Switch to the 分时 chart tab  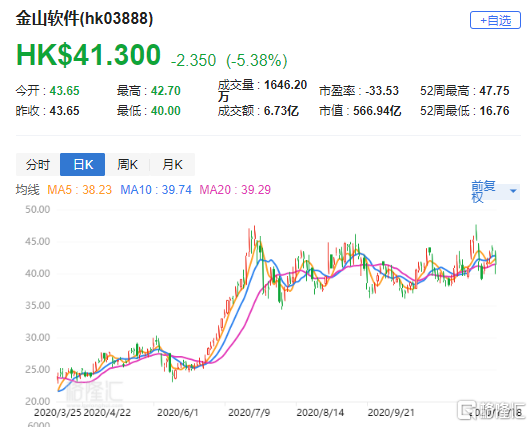coord(38,164)
